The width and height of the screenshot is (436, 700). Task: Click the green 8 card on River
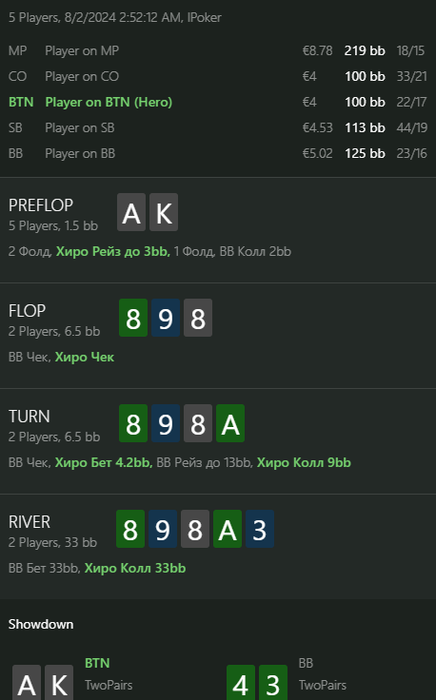coord(130,529)
